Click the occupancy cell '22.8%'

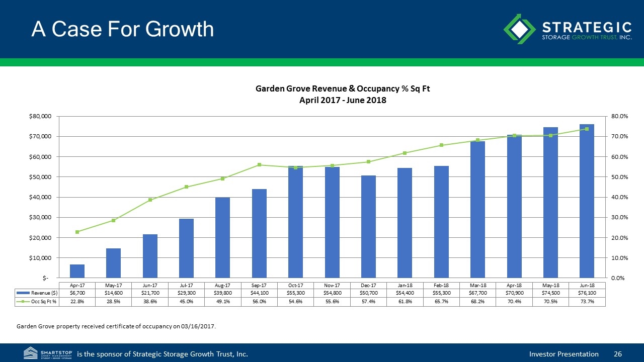(x=77, y=302)
